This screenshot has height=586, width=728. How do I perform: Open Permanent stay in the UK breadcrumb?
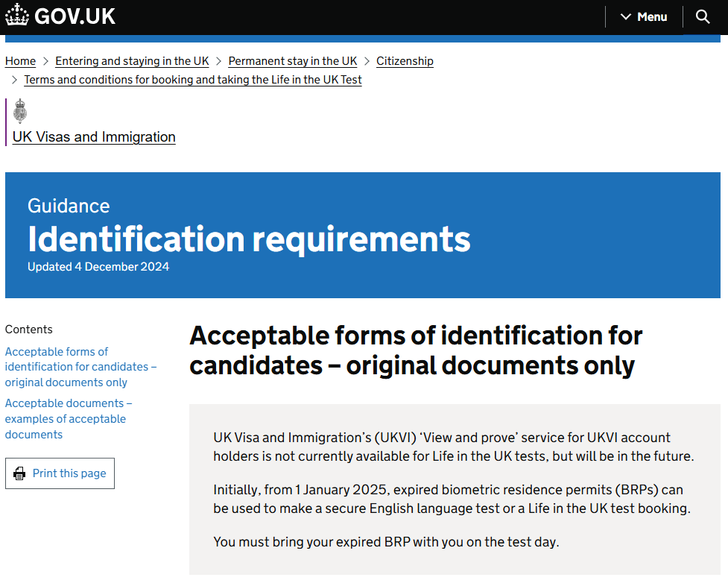(293, 61)
